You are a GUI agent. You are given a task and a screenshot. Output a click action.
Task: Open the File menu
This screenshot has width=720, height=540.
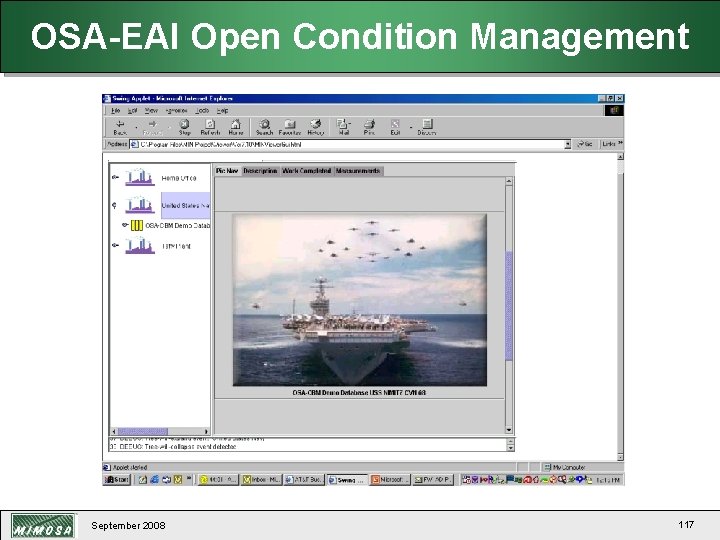116,111
